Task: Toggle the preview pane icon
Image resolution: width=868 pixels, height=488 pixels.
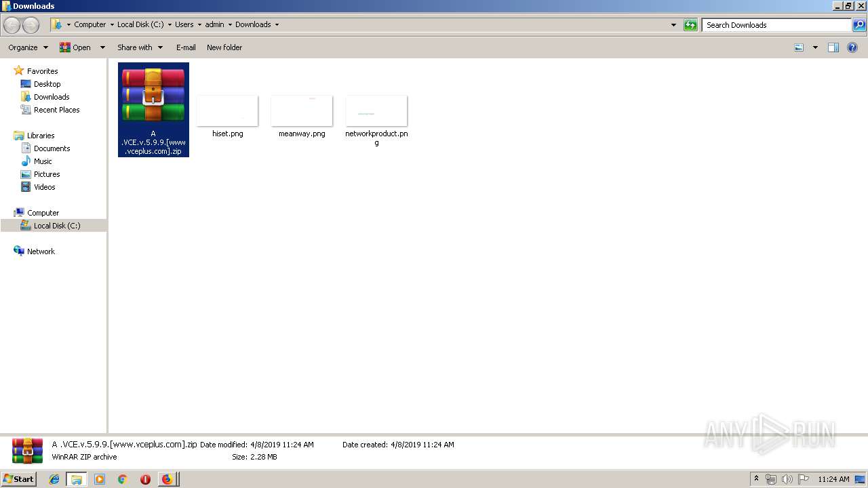Action: [x=833, y=47]
